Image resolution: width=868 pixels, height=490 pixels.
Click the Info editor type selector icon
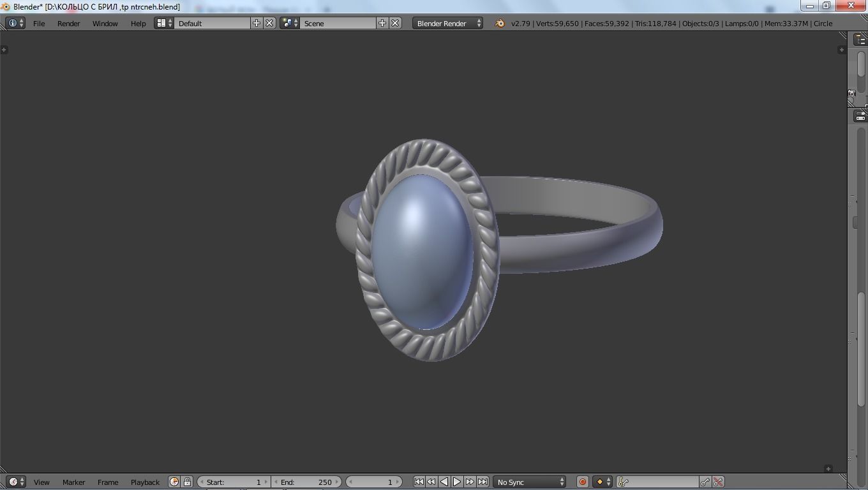13,23
